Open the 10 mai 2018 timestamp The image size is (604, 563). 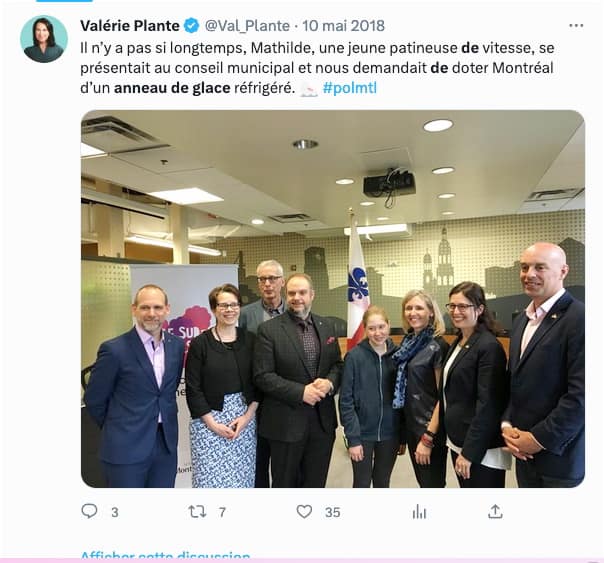tap(343, 26)
